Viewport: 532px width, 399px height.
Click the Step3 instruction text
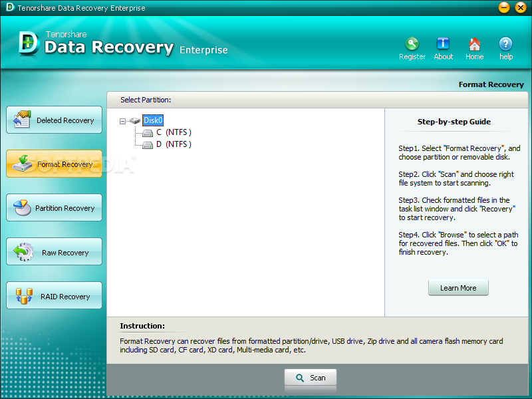(457, 209)
